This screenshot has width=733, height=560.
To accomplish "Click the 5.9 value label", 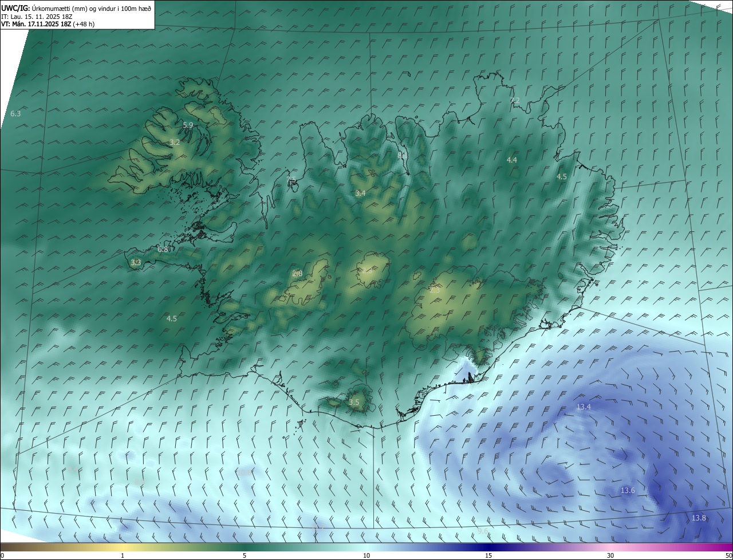I will [188, 125].
